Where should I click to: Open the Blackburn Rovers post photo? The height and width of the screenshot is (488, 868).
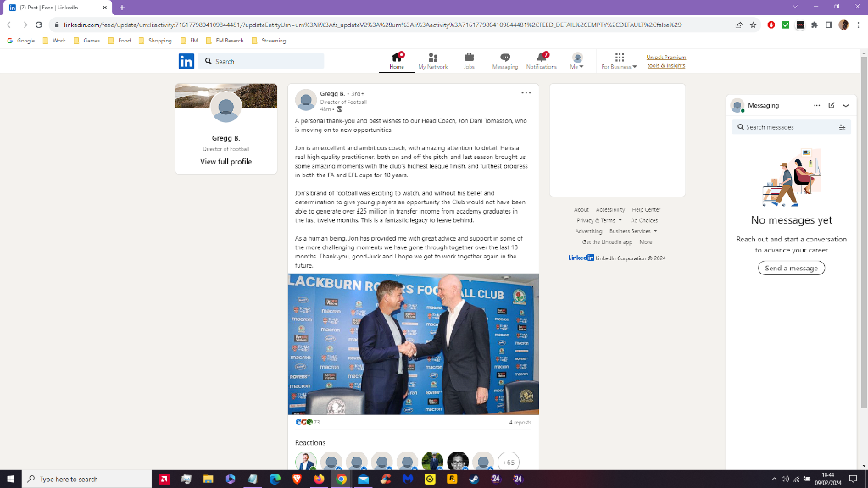[414, 344]
